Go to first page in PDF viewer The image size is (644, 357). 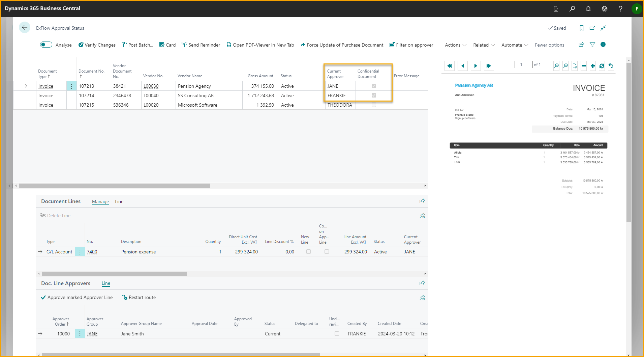click(450, 66)
